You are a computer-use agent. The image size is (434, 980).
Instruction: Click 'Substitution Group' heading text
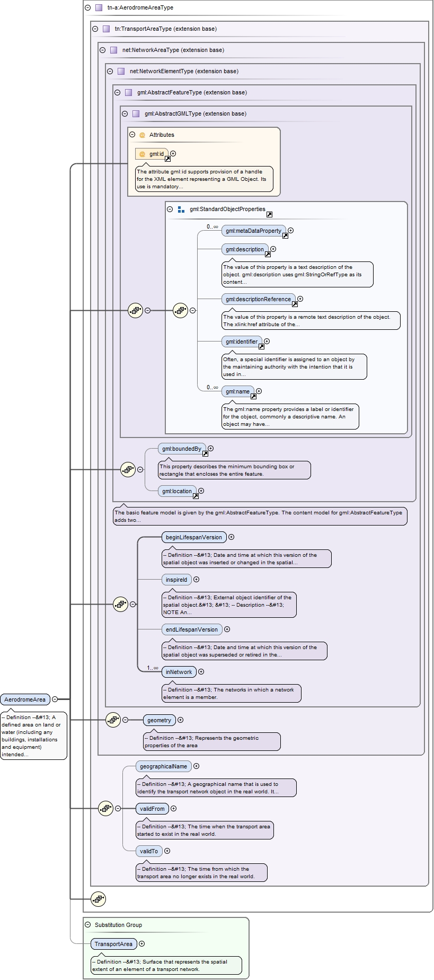pyautogui.click(x=118, y=925)
